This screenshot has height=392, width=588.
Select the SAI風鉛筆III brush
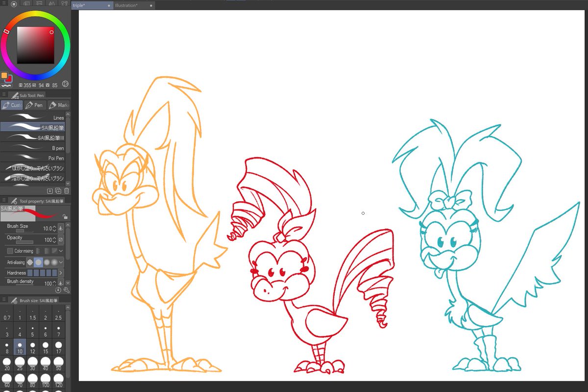[33, 138]
